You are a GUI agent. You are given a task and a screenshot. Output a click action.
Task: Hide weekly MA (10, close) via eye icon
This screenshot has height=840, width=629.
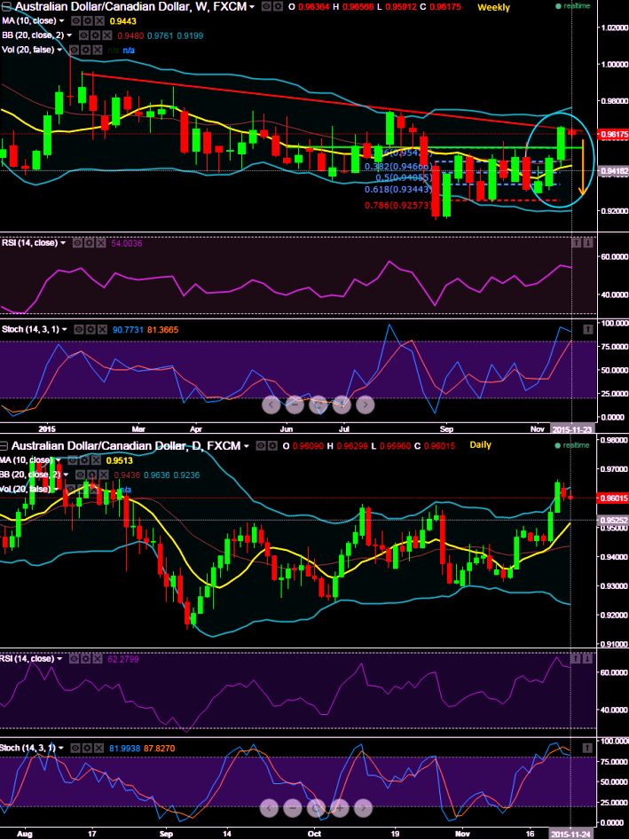click(x=76, y=21)
